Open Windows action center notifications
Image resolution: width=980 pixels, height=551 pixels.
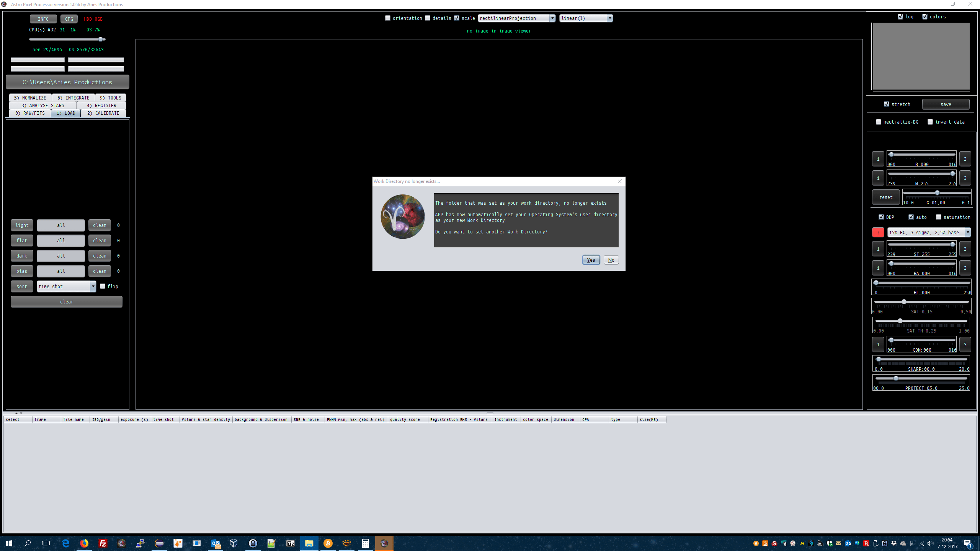968,543
